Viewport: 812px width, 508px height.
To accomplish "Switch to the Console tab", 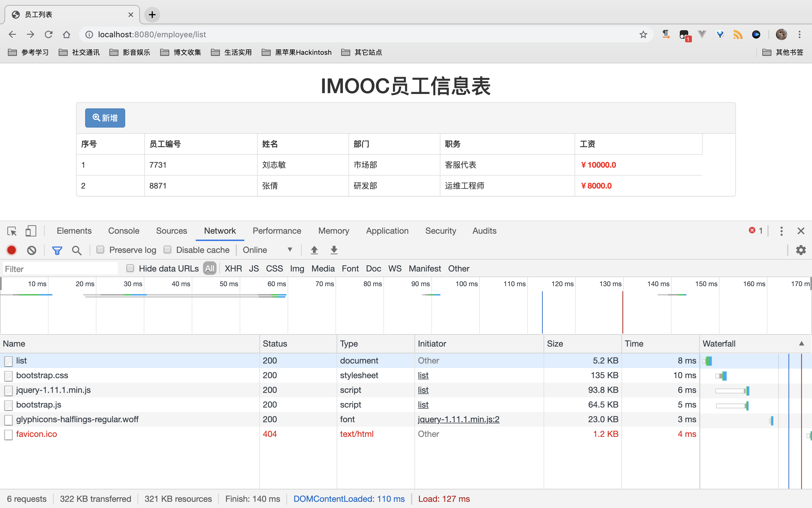I will 123,231.
